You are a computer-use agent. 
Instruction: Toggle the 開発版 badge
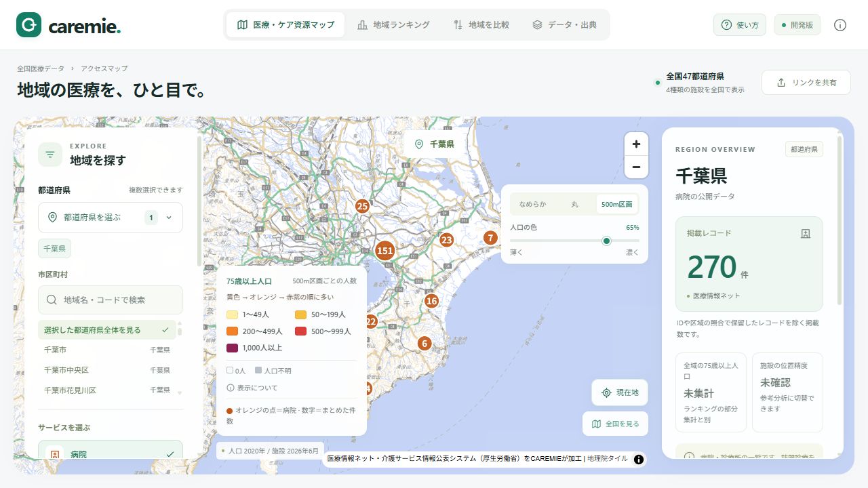pos(797,25)
